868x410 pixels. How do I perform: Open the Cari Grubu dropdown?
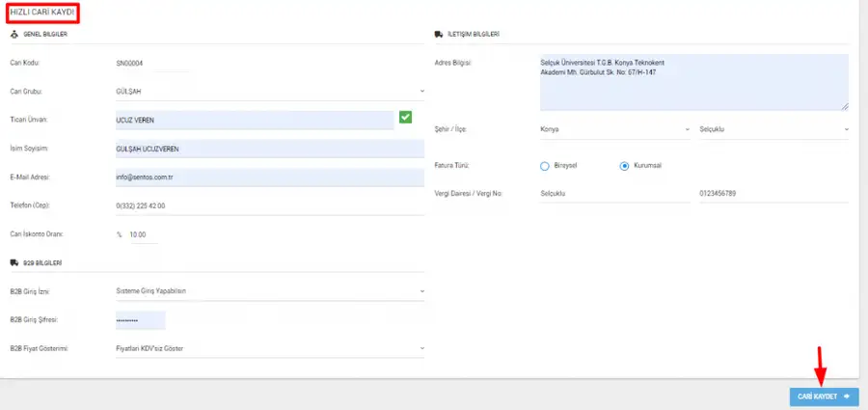coord(270,92)
